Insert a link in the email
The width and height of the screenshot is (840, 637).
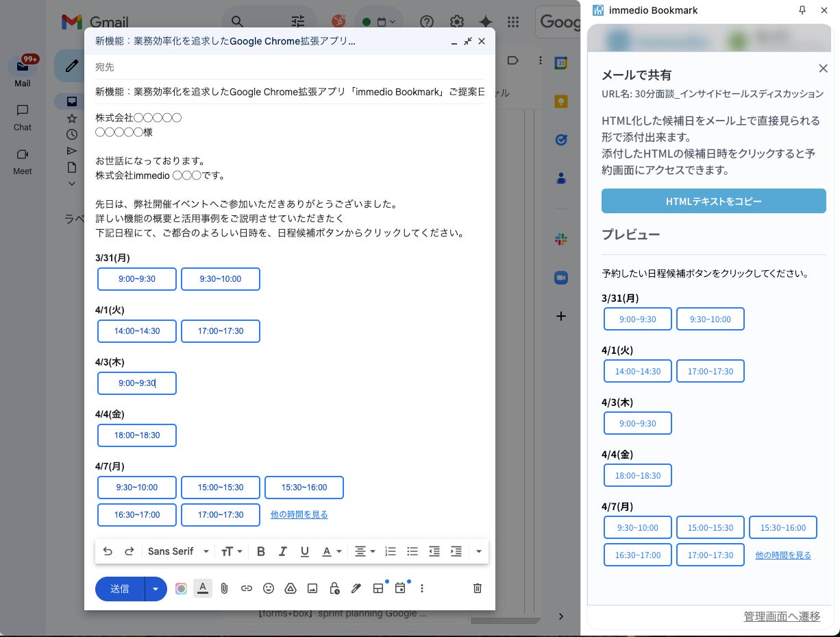pyautogui.click(x=247, y=588)
